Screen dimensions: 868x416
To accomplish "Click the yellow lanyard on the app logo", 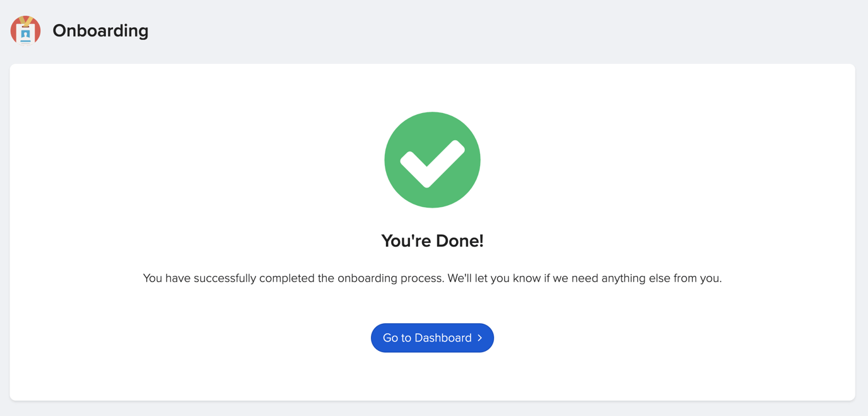I will point(25,21).
